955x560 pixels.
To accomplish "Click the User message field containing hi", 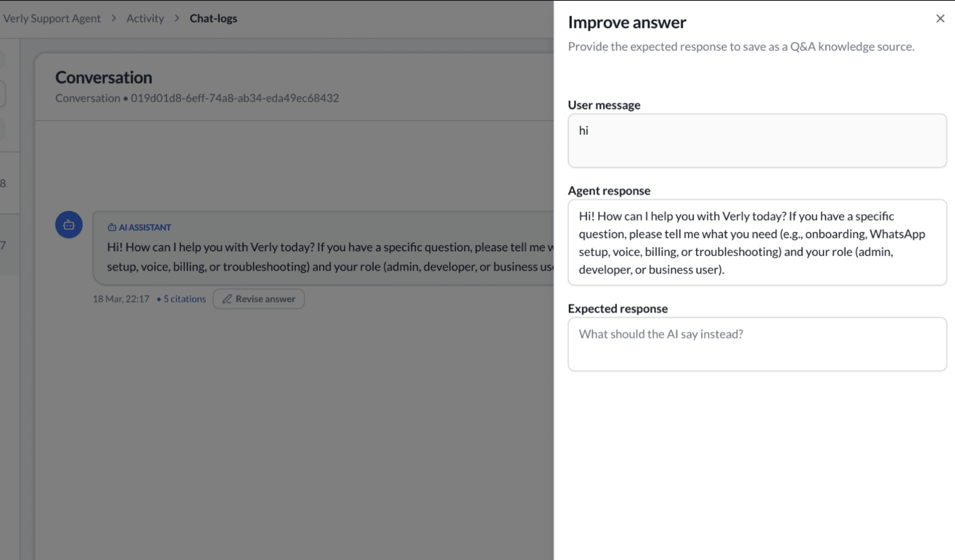I will click(x=757, y=141).
